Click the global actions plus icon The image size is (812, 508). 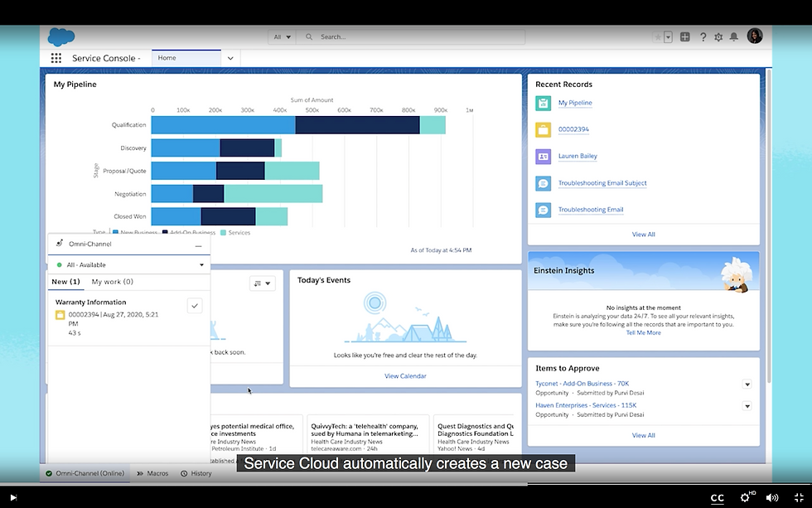(x=684, y=36)
